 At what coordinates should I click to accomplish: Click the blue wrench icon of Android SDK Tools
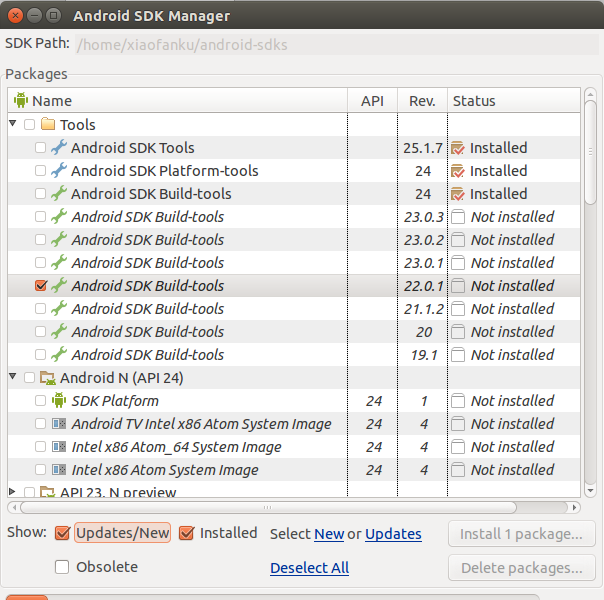[59, 147]
